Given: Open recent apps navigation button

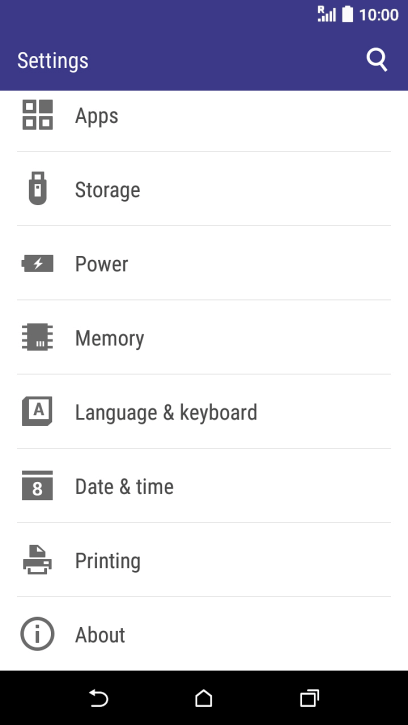Looking at the screenshot, I should (309, 698).
